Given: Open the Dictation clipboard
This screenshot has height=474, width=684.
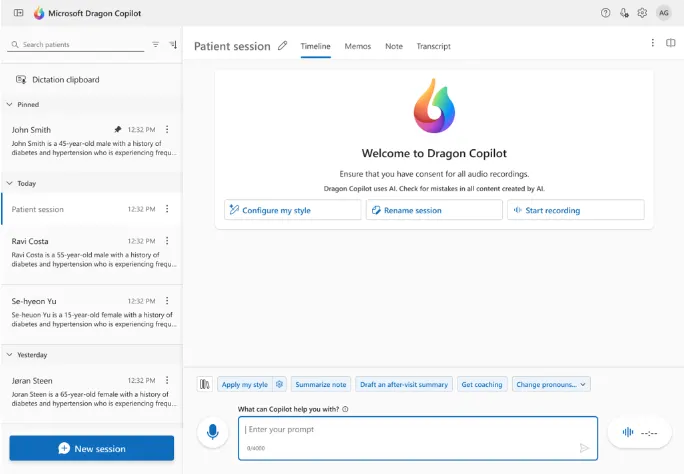Looking at the screenshot, I should tap(58, 80).
